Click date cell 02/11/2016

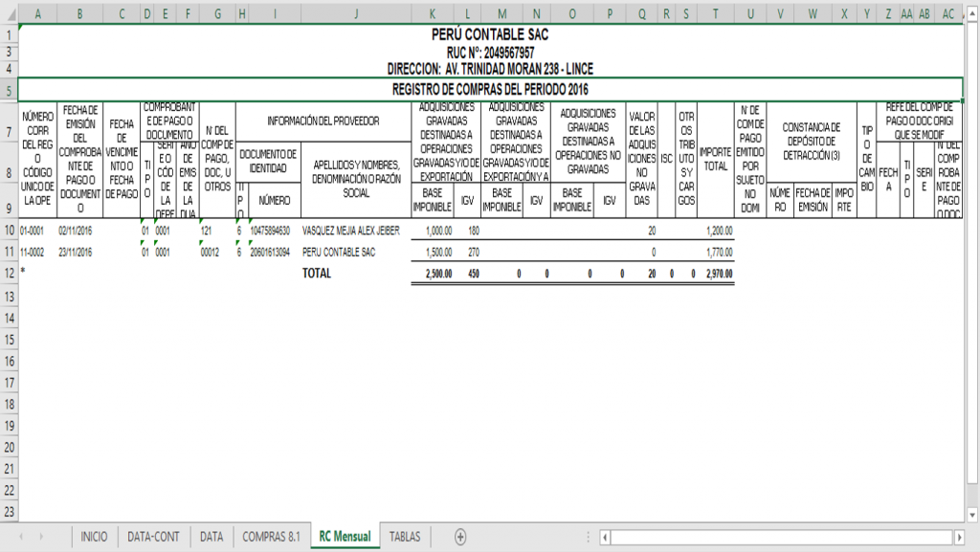[x=80, y=232]
